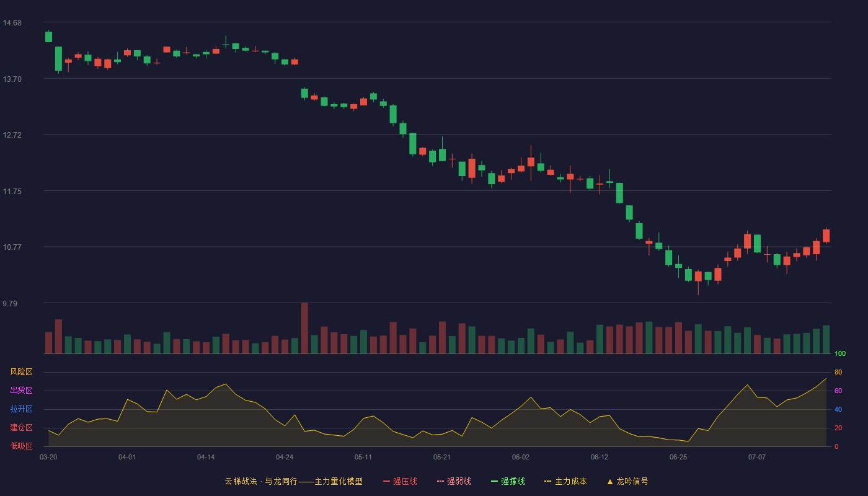The height and width of the screenshot is (496, 868).
Task: Hide the 强撑线 series via legend
Action: 508,481
